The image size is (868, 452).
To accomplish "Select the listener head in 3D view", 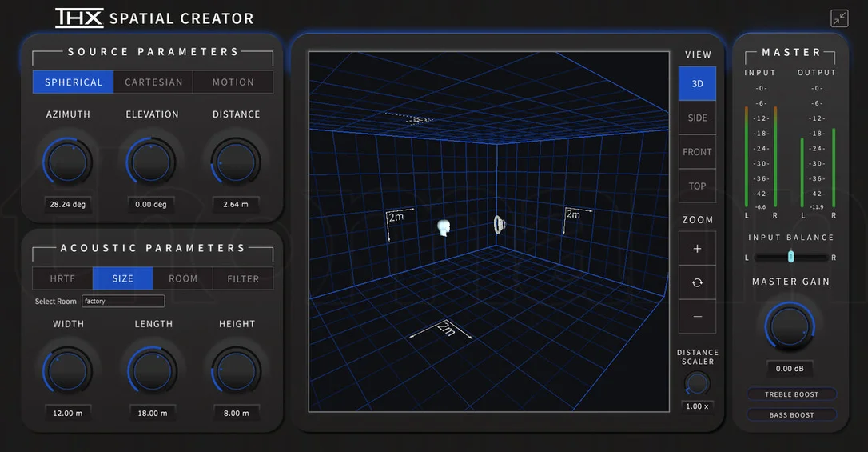I will point(444,227).
